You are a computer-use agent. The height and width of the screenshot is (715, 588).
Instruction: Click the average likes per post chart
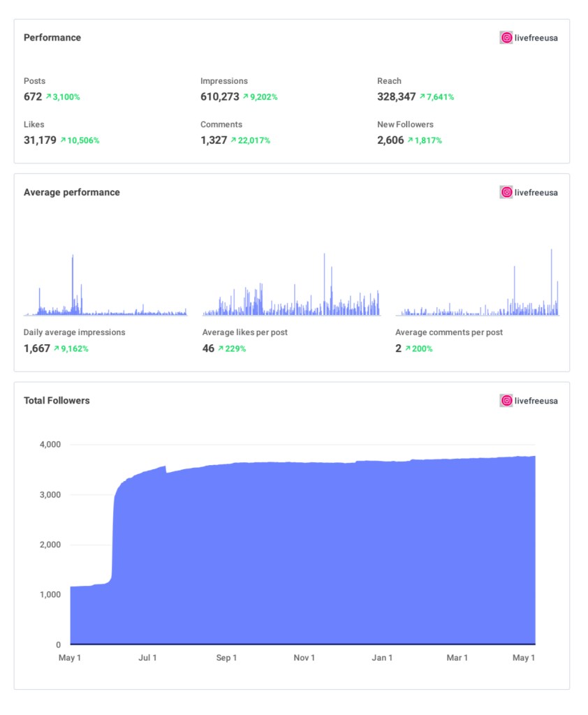click(x=291, y=293)
